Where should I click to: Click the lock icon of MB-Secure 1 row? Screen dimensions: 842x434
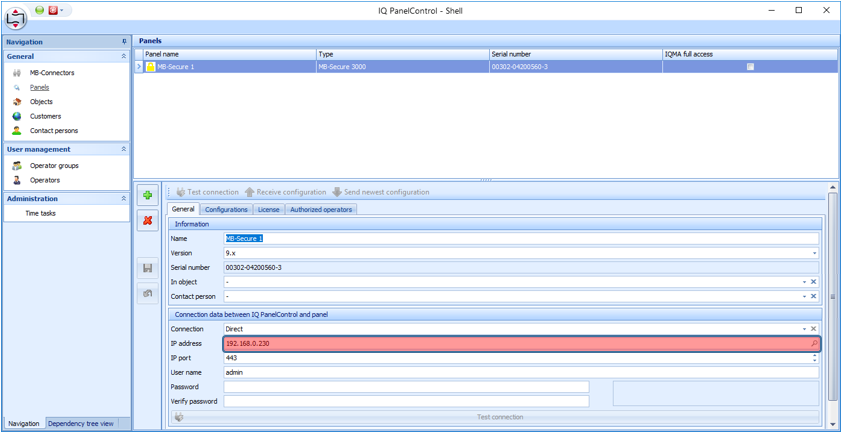coord(151,67)
